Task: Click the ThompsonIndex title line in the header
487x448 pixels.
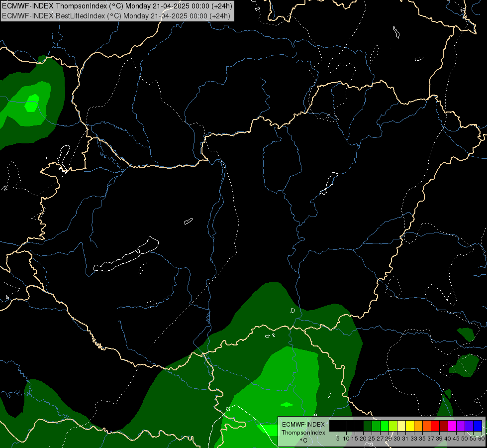Action: point(117,6)
